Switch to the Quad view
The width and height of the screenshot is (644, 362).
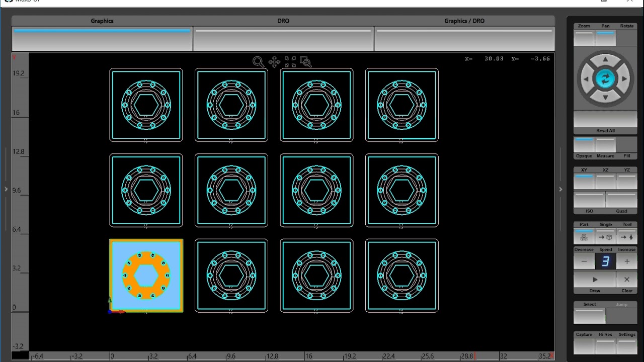pyautogui.click(x=621, y=200)
